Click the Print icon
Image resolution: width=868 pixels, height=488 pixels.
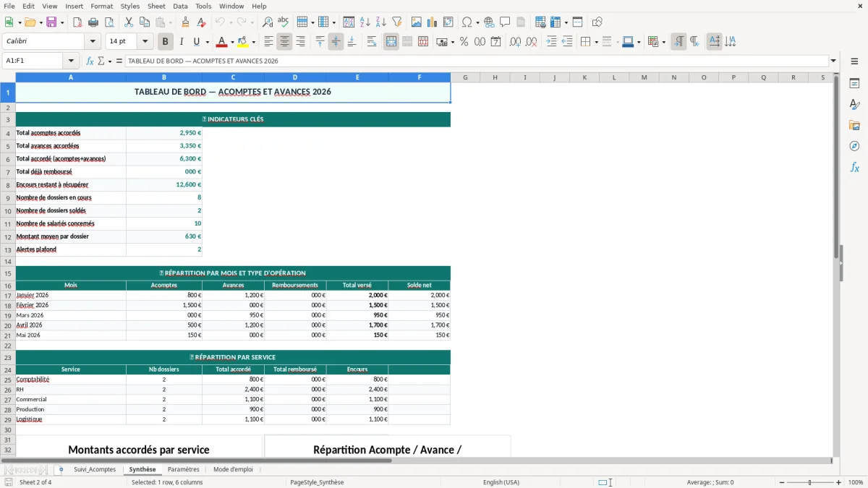pyautogui.click(x=94, y=22)
